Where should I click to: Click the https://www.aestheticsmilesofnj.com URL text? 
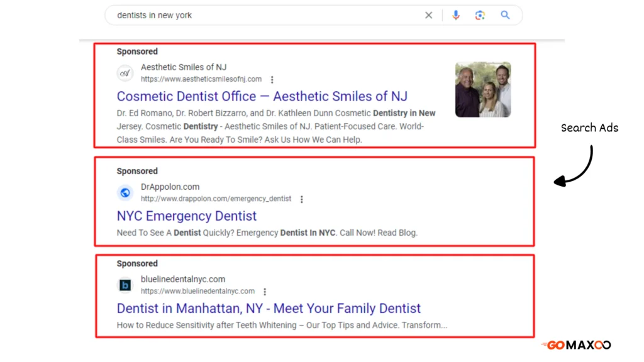tap(201, 79)
